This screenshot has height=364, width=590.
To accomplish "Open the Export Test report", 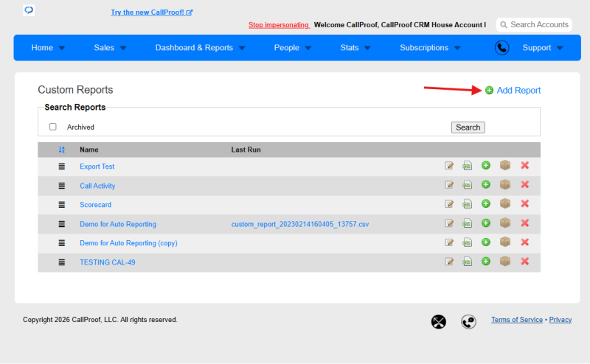I will coord(97,167).
